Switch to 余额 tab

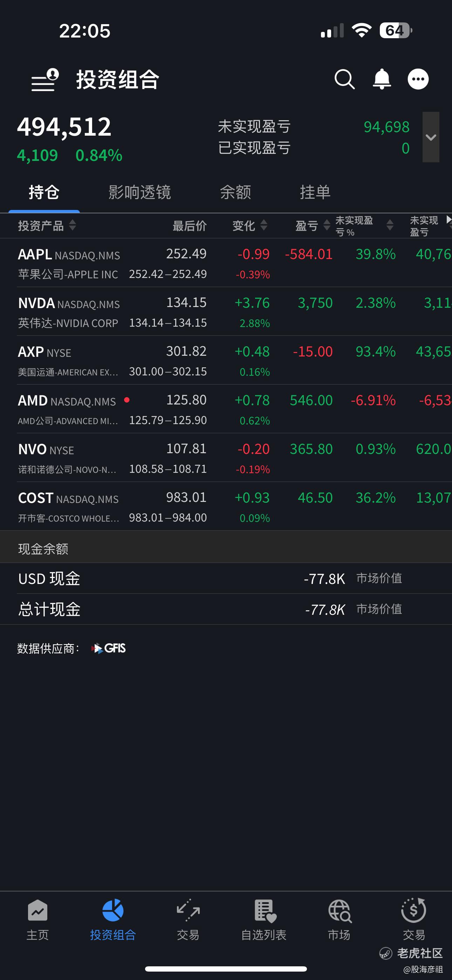pos(235,192)
